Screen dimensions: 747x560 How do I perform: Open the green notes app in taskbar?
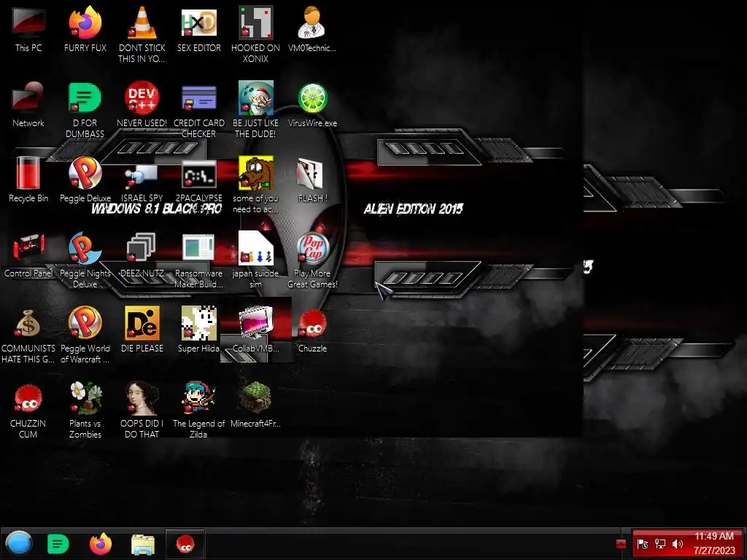58,544
